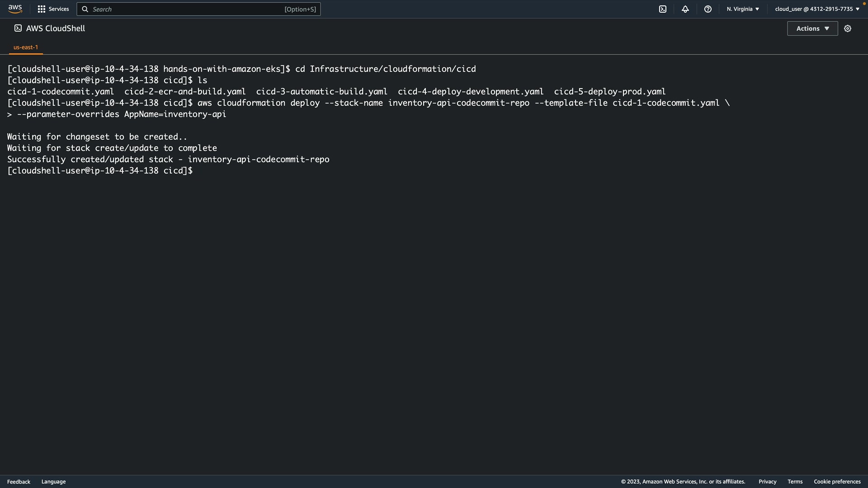Open the notifications bell
Image resolution: width=868 pixels, height=488 pixels.
click(x=685, y=9)
